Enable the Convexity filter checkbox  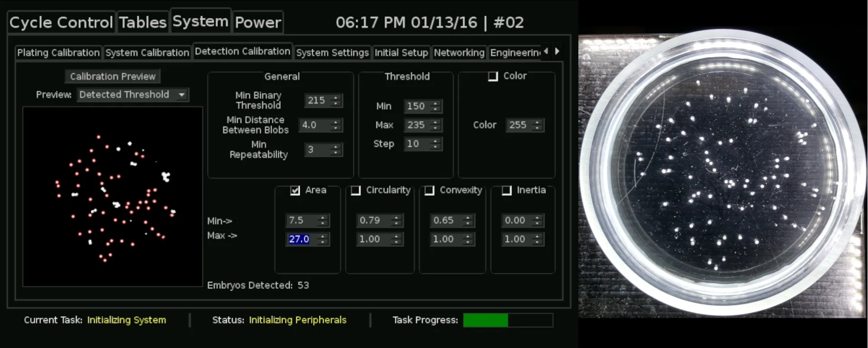[429, 190]
